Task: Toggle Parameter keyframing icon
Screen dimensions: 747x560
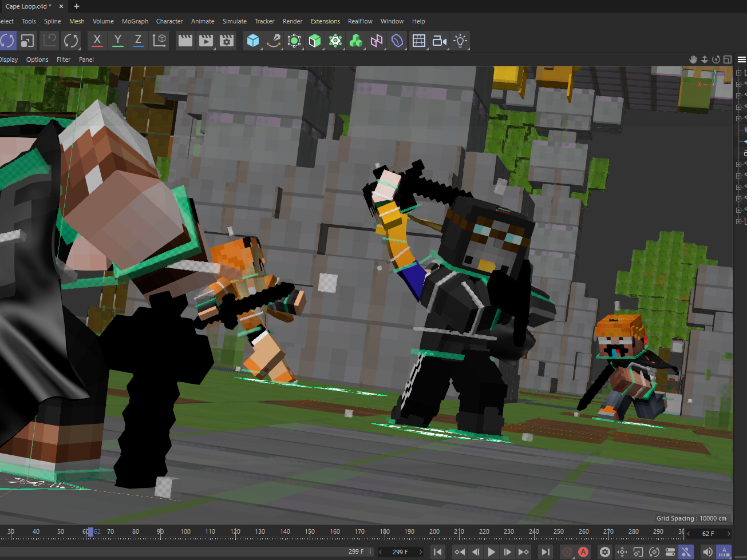Action: tap(670, 552)
